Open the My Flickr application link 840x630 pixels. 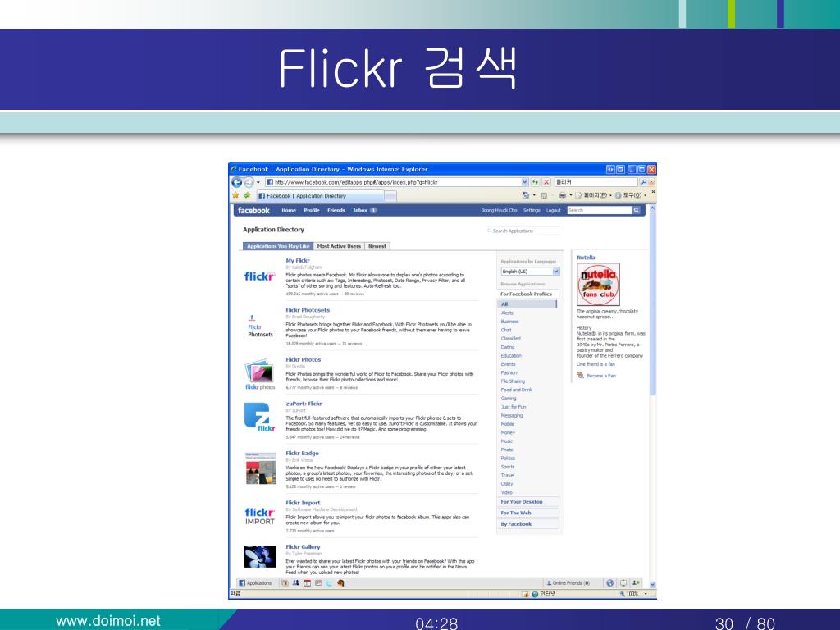tap(298, 260)
